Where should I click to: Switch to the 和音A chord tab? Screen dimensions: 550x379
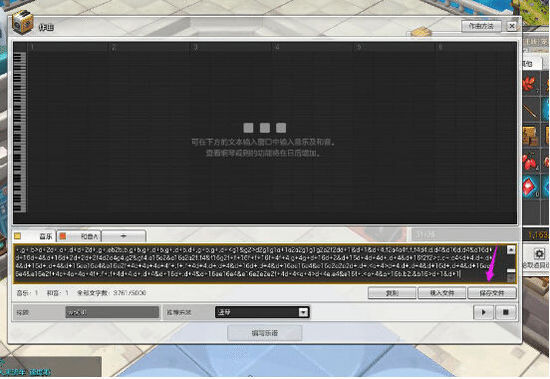[79, 236]
